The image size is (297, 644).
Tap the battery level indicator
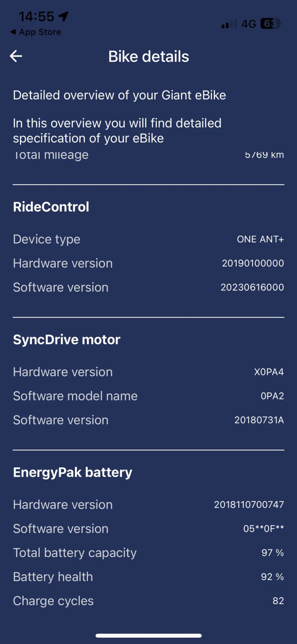(271, 24)
